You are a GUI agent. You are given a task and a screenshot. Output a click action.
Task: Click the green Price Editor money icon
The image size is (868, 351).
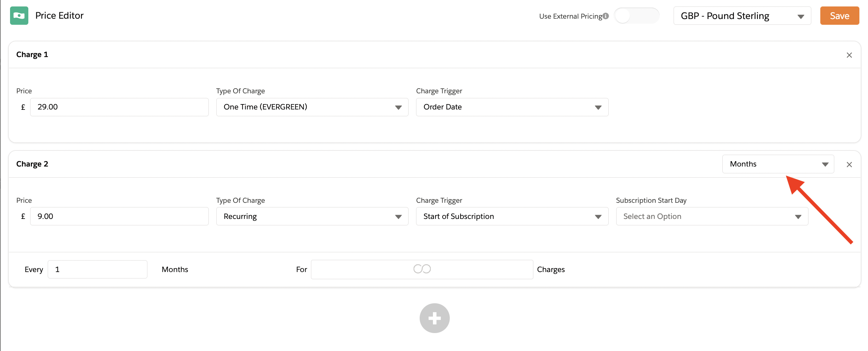point(19,16)
